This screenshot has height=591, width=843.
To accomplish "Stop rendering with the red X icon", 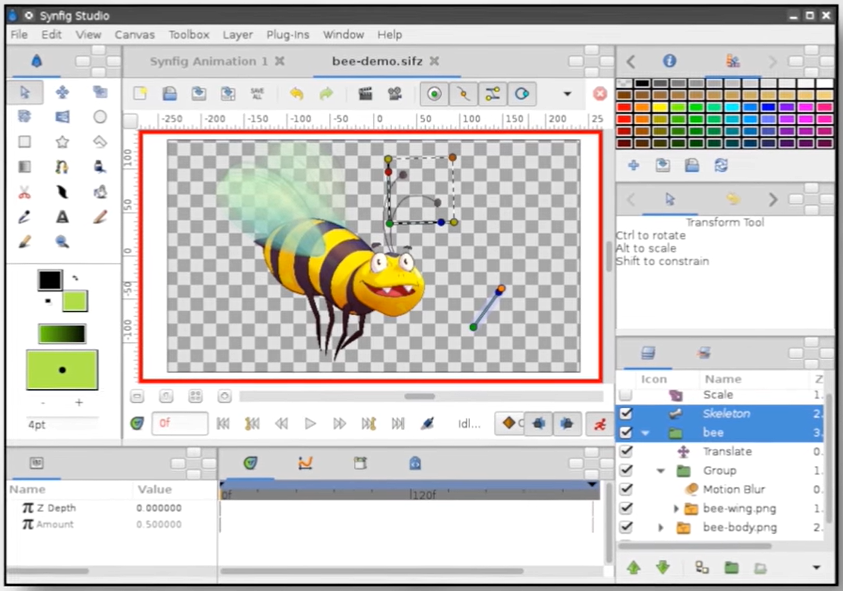I will pos(600,94).
